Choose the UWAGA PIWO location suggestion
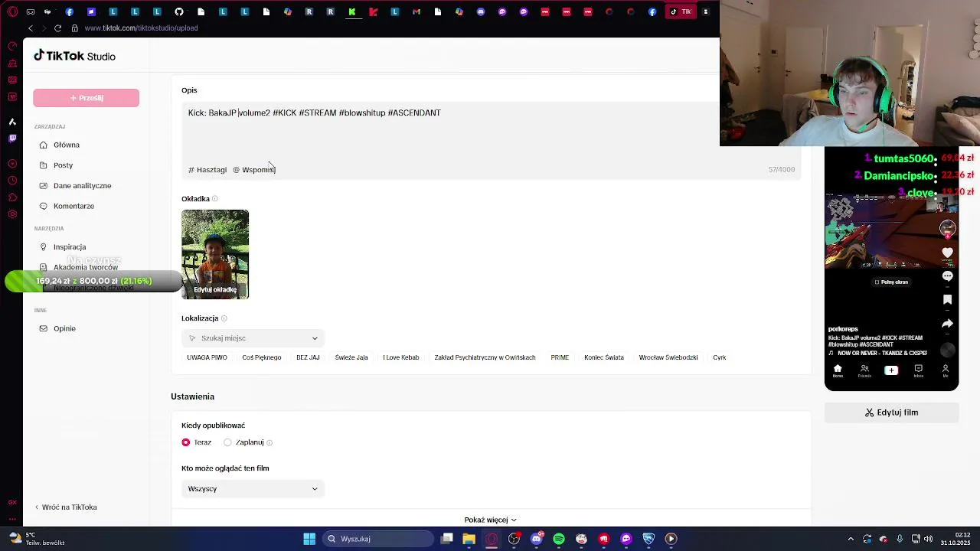980x551 pixels. [207, 357]
